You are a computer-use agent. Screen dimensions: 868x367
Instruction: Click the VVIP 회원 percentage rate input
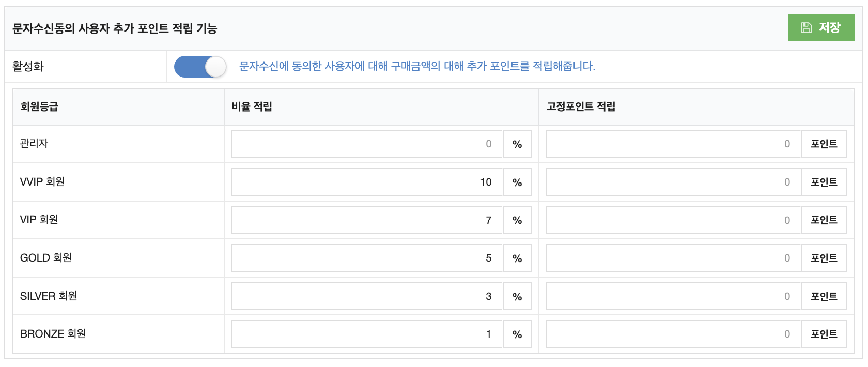coord(367,182)
